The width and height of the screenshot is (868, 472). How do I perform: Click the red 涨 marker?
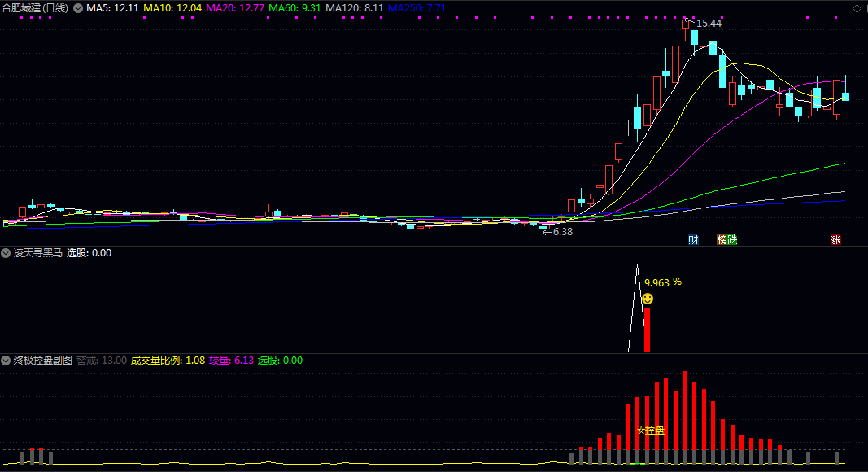click(835, 240)
